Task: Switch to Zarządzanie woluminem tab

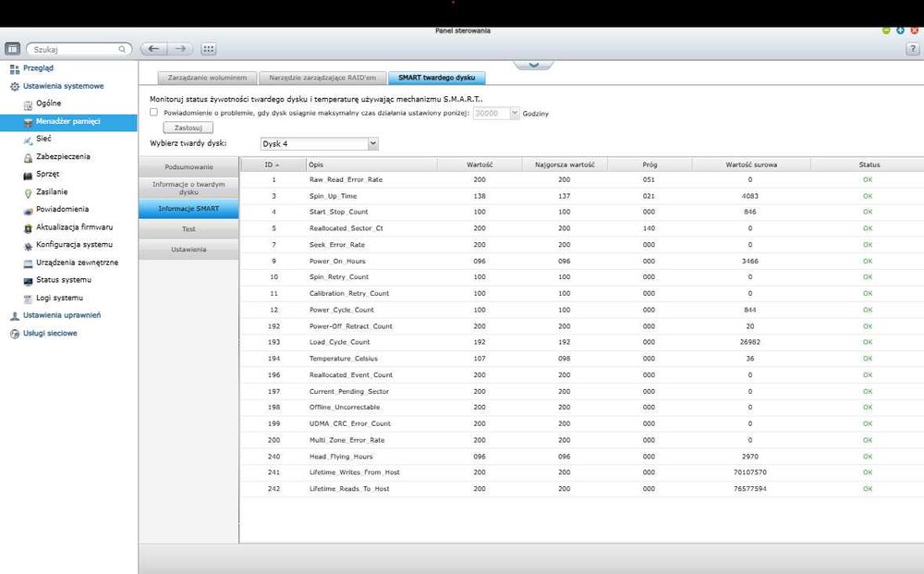Action: pos(207,78)
